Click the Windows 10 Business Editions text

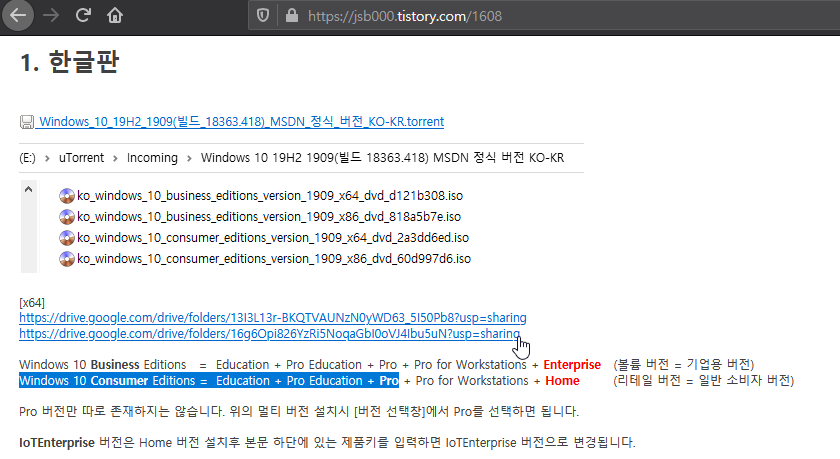pos(103,365)
